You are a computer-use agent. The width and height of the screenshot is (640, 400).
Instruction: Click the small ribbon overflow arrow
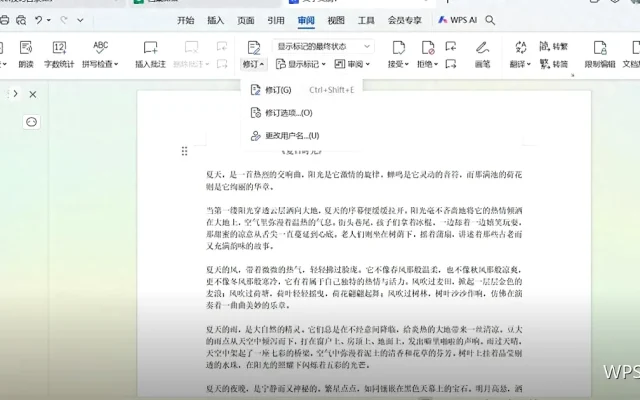(573, 75)
